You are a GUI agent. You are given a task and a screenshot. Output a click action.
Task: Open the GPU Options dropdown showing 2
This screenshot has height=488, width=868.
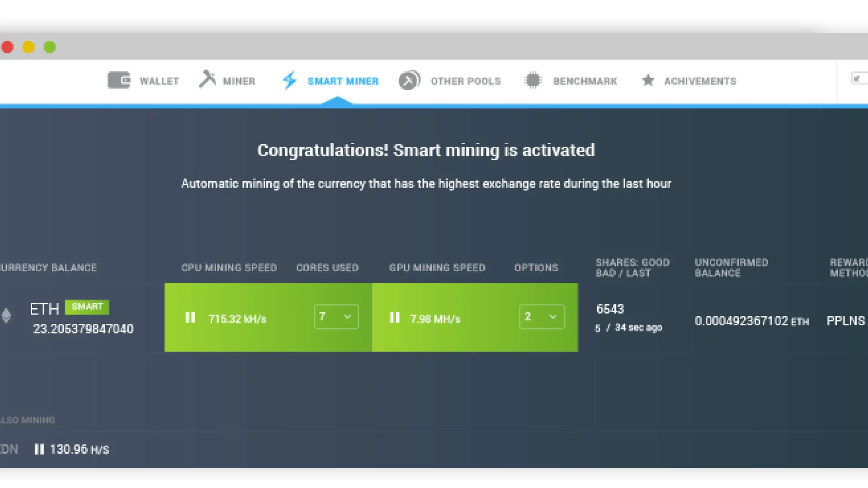542,317
